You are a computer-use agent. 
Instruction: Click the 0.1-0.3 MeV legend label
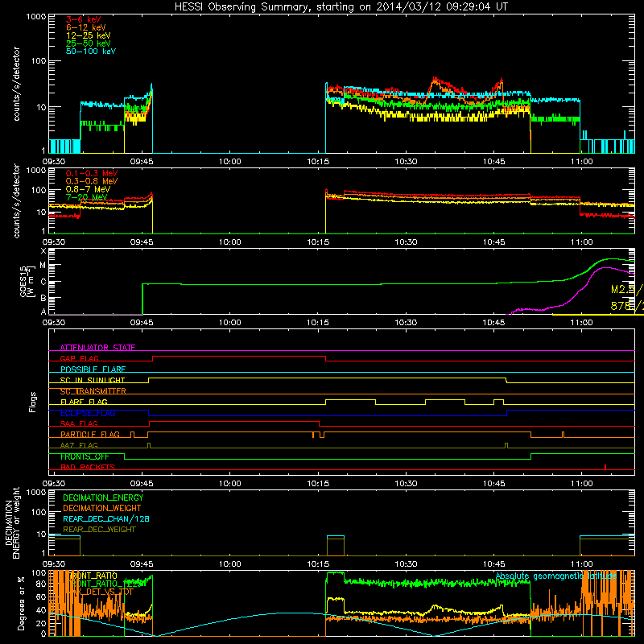coord(92,173)
